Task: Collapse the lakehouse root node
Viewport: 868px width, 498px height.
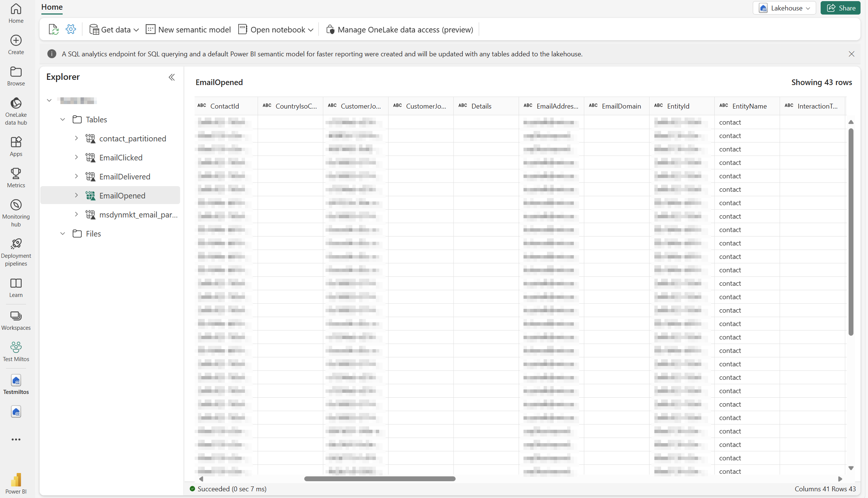Action: [x=49, y=100]
